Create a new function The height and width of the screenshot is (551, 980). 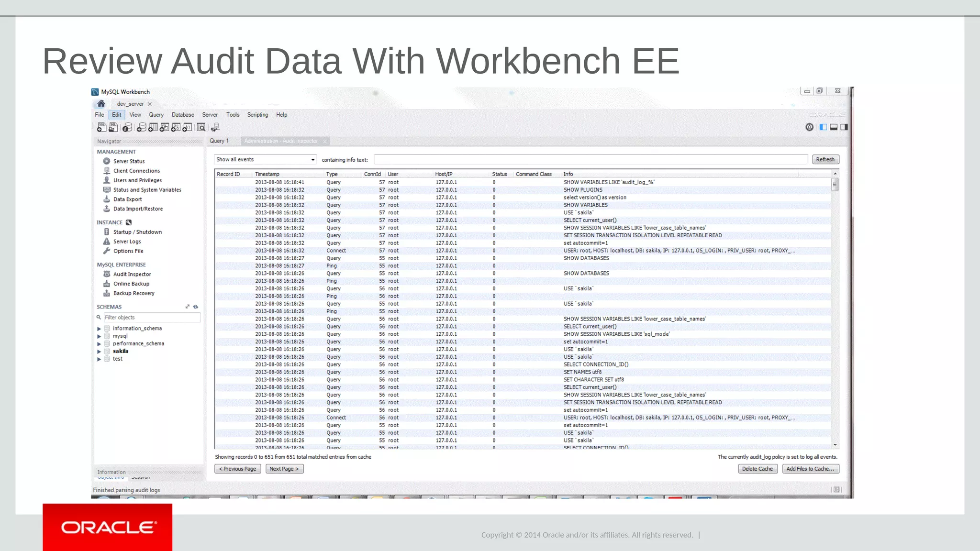(x=187, y=127)
